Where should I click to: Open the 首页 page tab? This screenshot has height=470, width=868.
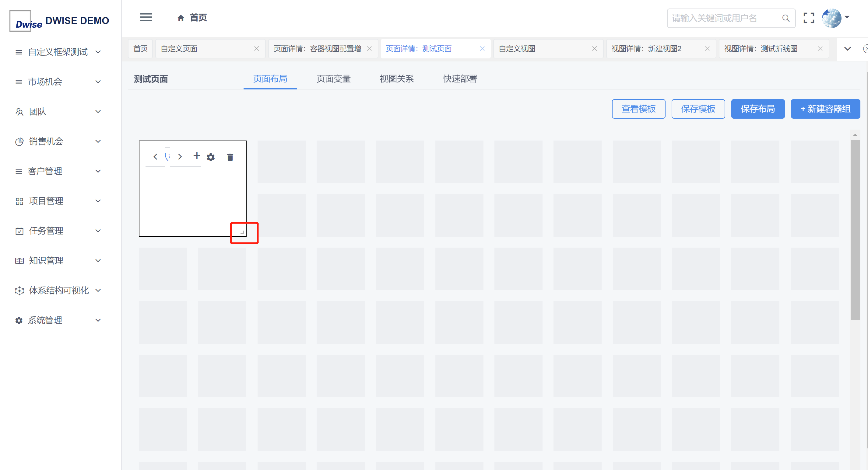point(141,49)
